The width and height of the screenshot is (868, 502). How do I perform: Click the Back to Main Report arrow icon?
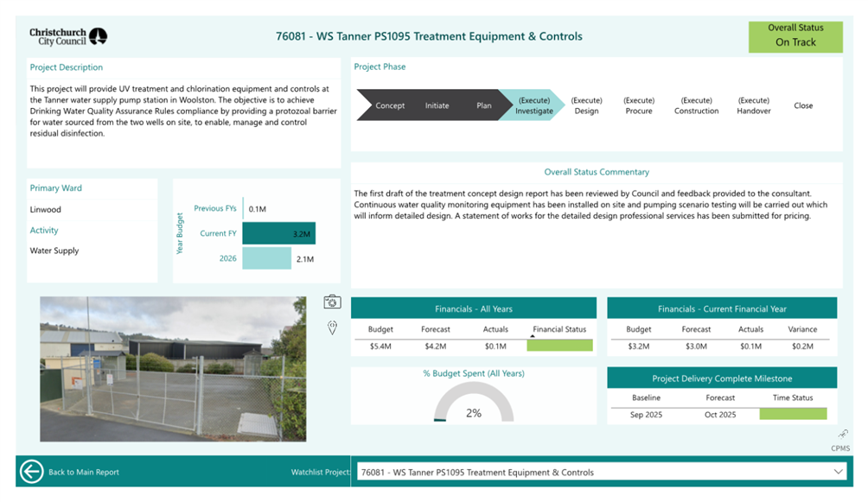click(31, 472)
